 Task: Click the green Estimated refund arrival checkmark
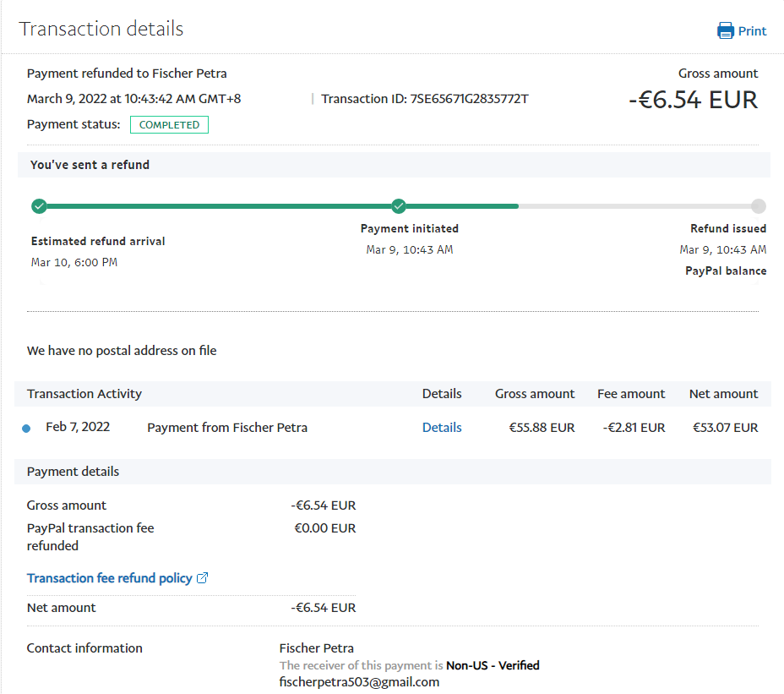(x=39, y=206)
